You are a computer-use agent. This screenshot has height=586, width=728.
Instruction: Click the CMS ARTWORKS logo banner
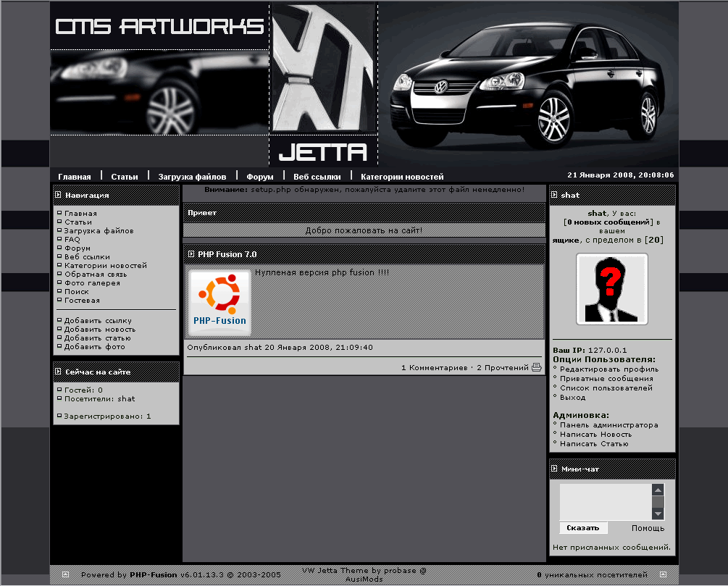[x=159, y=27]
